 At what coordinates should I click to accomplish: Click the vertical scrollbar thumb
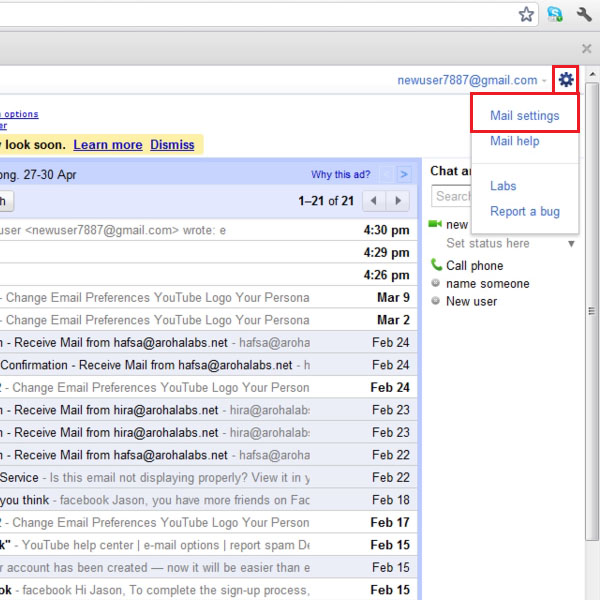(x=592, y=311)
